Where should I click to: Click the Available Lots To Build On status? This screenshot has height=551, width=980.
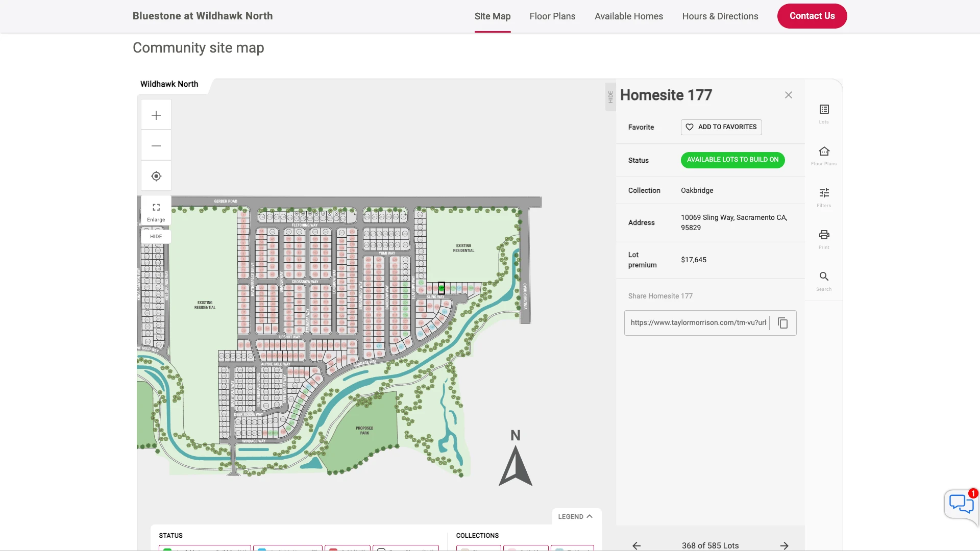pos(732,160)
